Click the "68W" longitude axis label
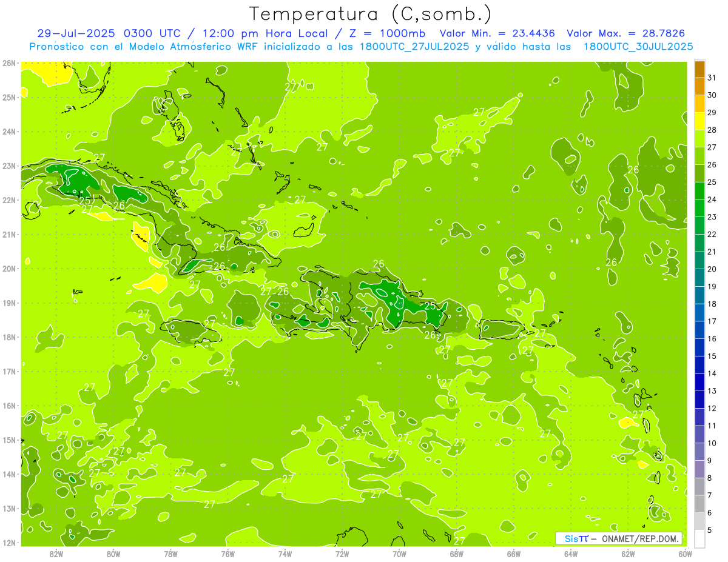The height and width of the screenshot is (562, 728). (457, 554)
